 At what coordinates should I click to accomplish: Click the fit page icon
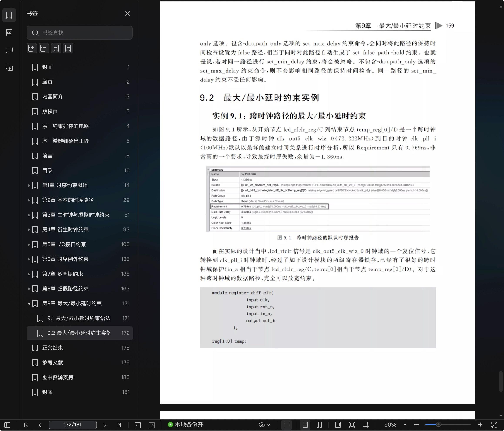tap(352, 425)
